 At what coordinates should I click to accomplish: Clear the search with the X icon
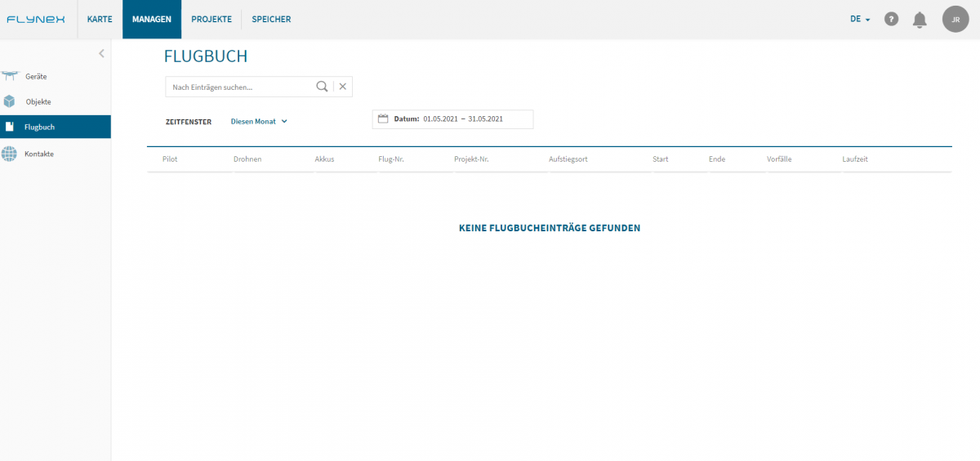point(343,87)
